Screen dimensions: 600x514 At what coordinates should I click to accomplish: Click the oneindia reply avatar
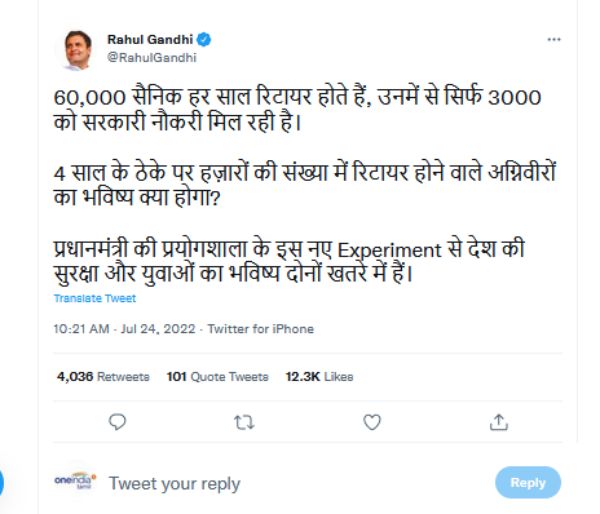pyautogui.click(x=75, y=482)
